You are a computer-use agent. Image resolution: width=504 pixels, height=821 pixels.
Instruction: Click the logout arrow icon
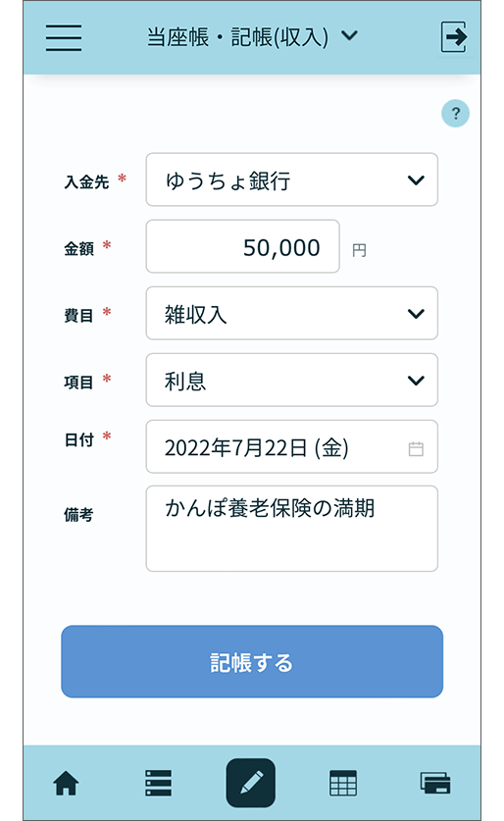(x=454, y=36)
